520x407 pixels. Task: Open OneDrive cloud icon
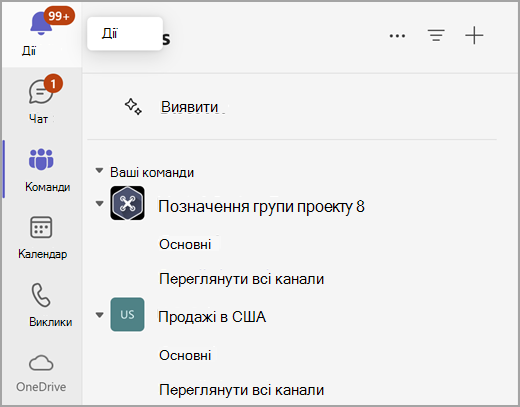[41, 363]
